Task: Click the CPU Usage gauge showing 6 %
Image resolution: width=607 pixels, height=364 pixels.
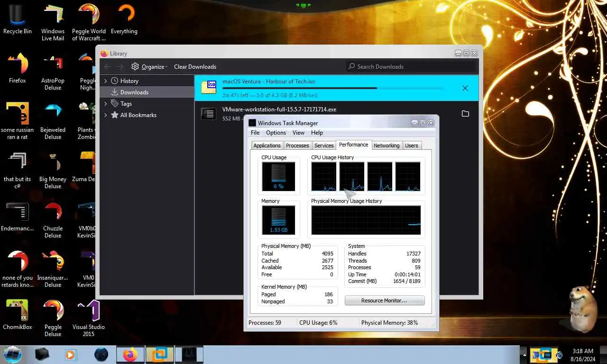Action: tap(278, 176)
